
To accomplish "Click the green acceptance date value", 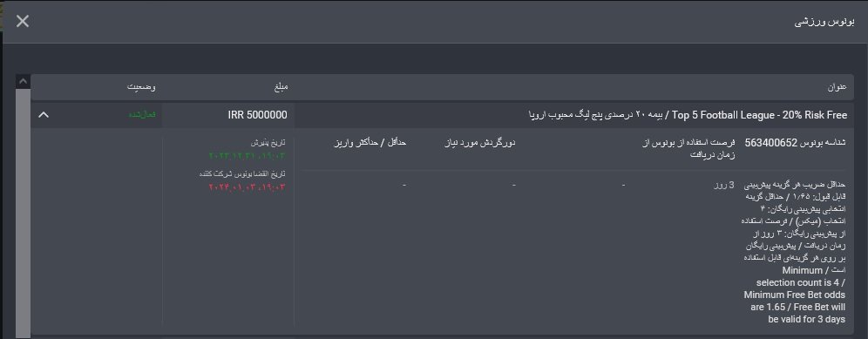I will (x=247, y=156).
